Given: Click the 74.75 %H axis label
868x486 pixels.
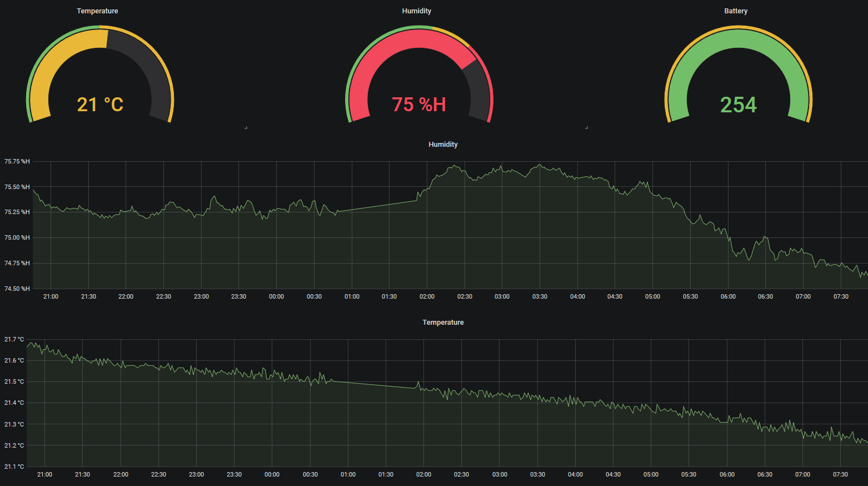Looking at the screenshot, I should pyautogui.click(x=17, y=263).
